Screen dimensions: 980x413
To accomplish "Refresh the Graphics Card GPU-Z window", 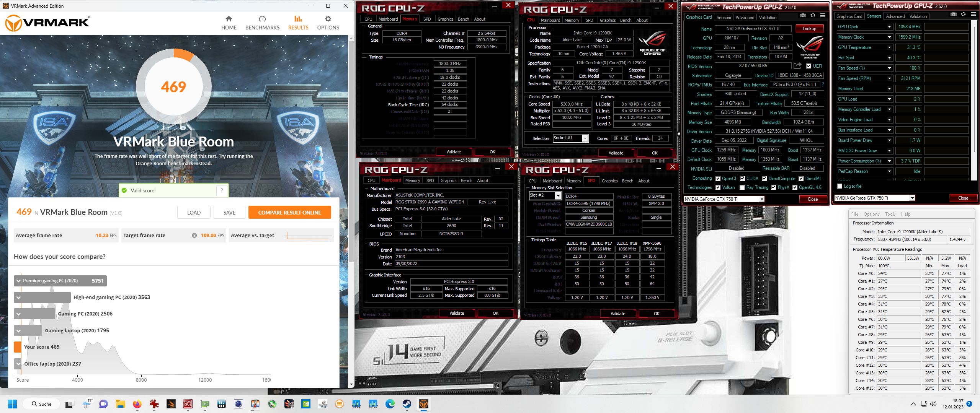I will pos(813,15).
